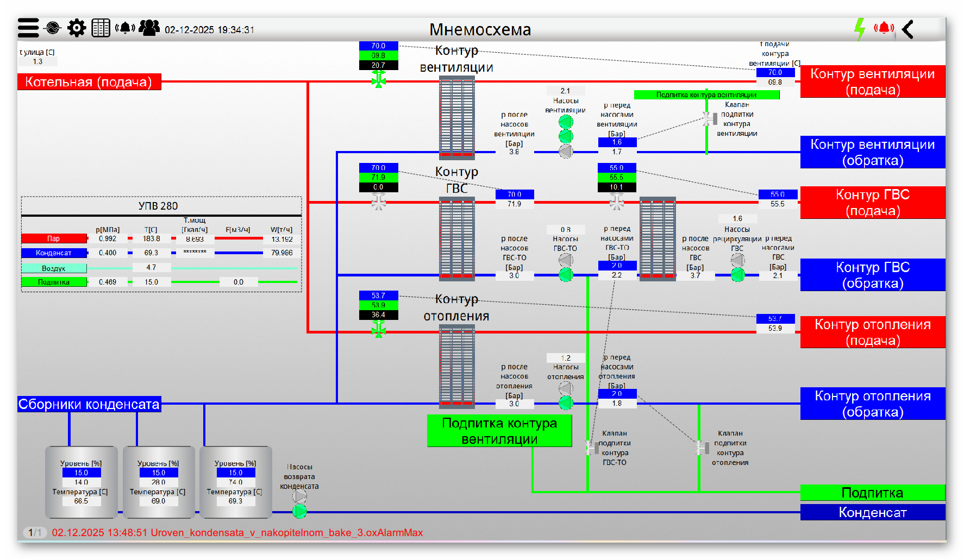Open Контур отопления (обратка) blue block
This screenshot has height=560, width=964.
[x=873, y=404]
